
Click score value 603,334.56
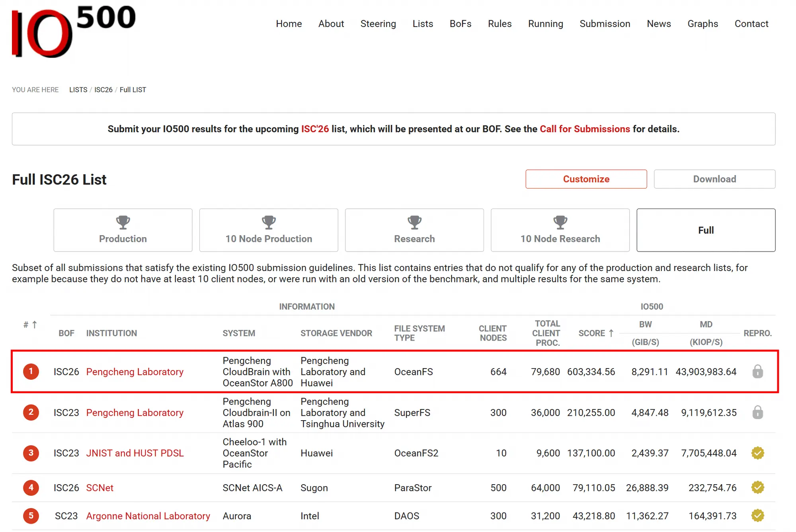point(591,372)
